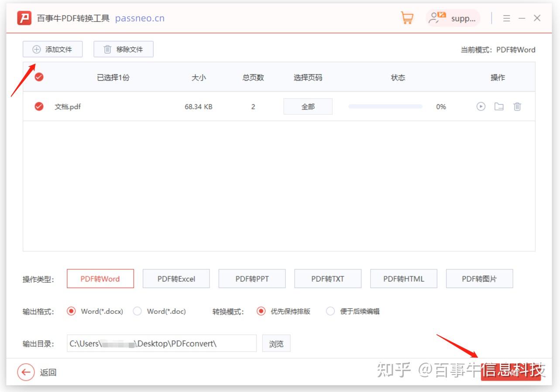Toggle the select-all checkbox in header
The width and height of the screenshot is (560, 392).
(x=39, y=77)
